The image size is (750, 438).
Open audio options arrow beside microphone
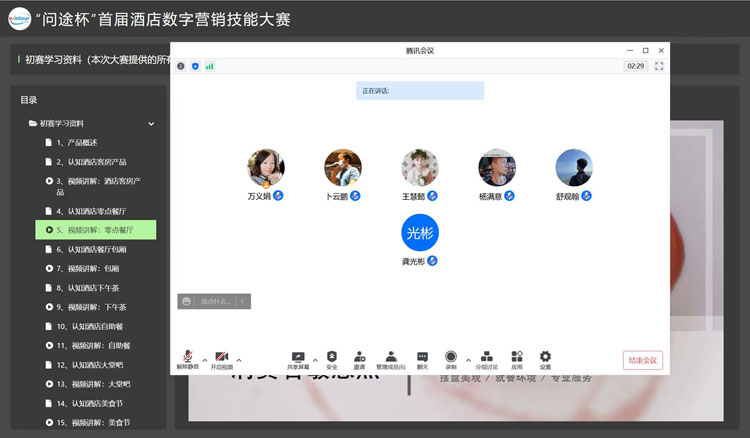click(205, 360)
